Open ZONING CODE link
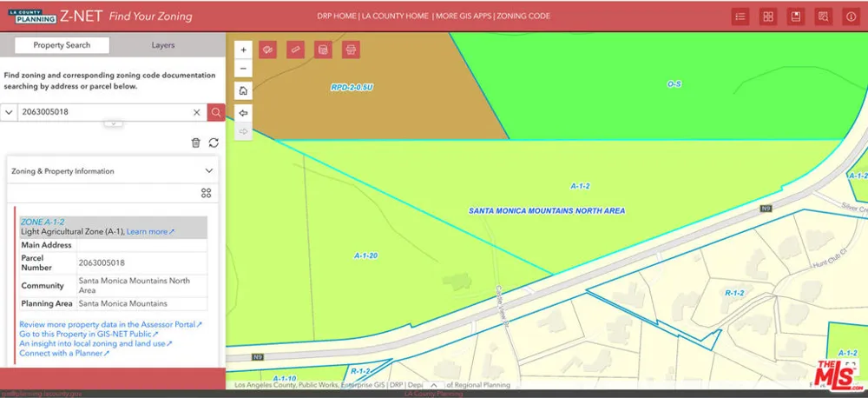The image size is (868, 398). click(523, 16)
